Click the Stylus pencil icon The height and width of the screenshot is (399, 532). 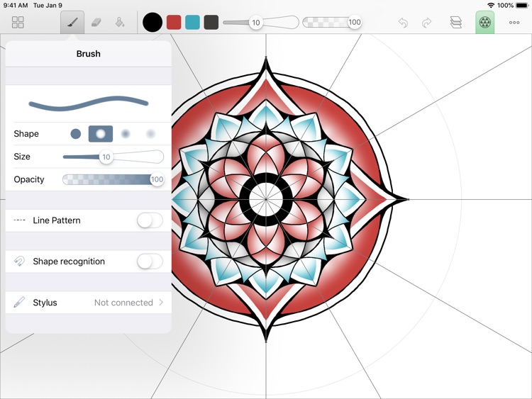coord(19,303)
